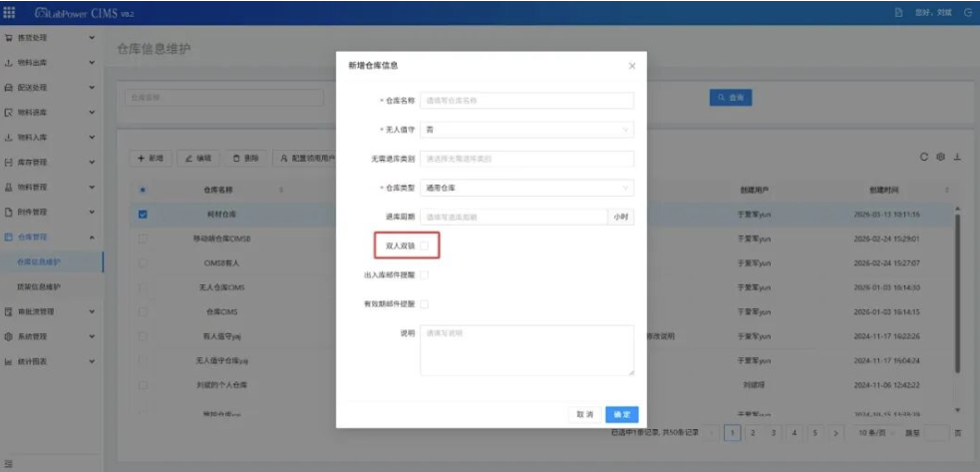The width and height of the screenshot is (980, 472).
Task: Open the 仓库类型 dropdown set to 通用仓库
Action: point(526,188)
